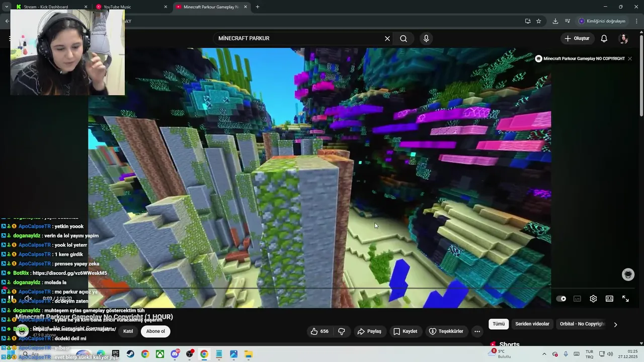Like the video with 656 likes
Image resolution: width=644 pixels, height=362 pixels.
point(319,331)
